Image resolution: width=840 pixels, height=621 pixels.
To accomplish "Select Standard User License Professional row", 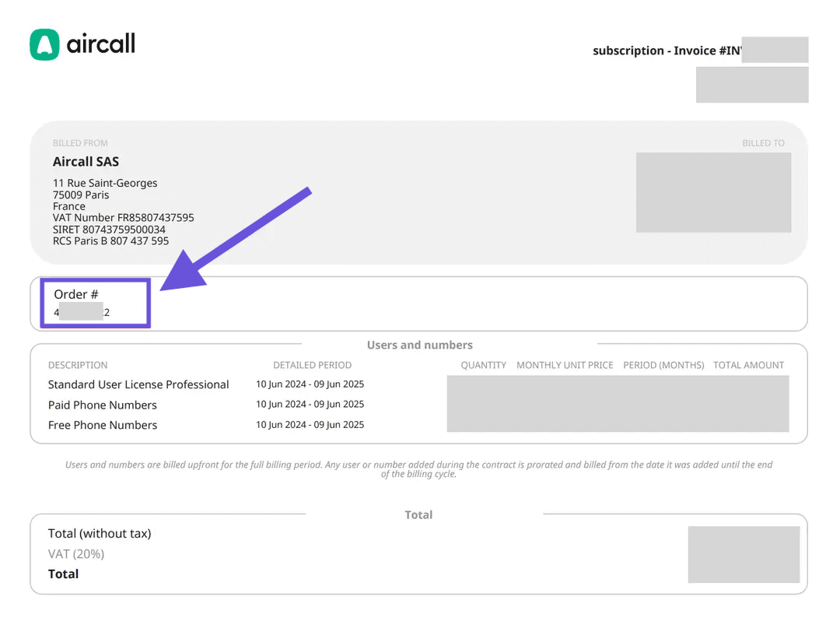I will 138,384.
